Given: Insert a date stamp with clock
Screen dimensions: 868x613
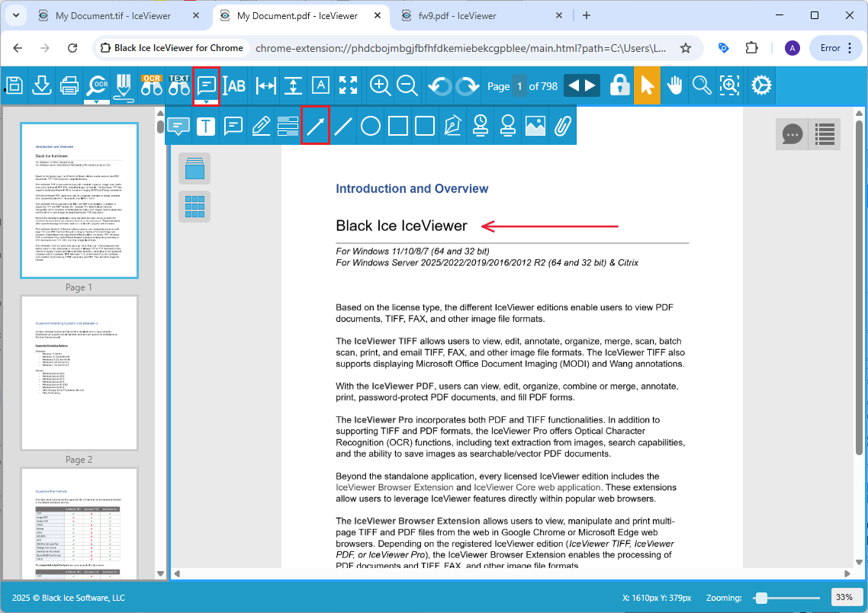Looking at the screenshot, I should [480, 126].
